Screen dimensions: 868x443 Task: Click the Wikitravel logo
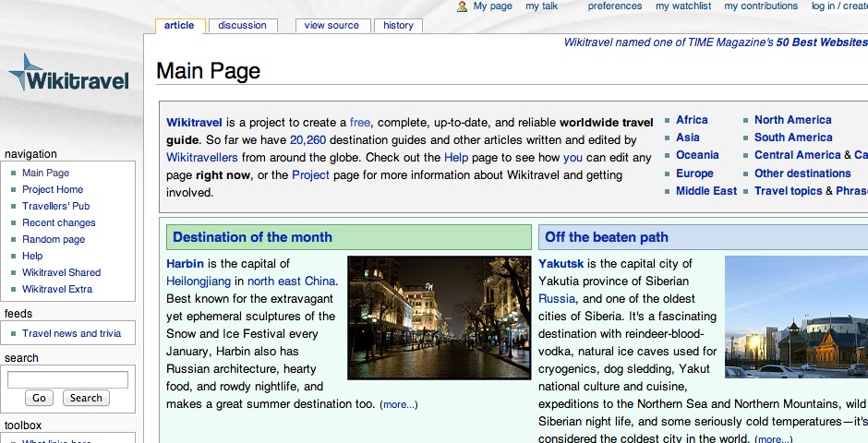tap(68, 73)
